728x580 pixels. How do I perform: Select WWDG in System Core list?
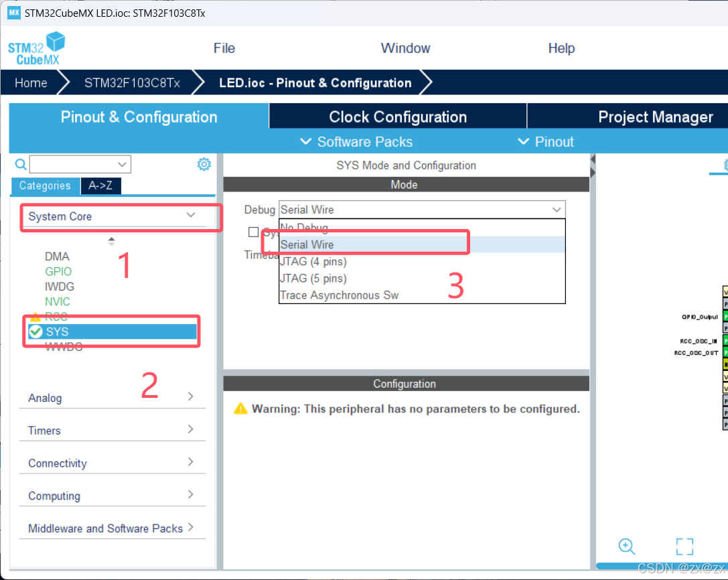64,346
